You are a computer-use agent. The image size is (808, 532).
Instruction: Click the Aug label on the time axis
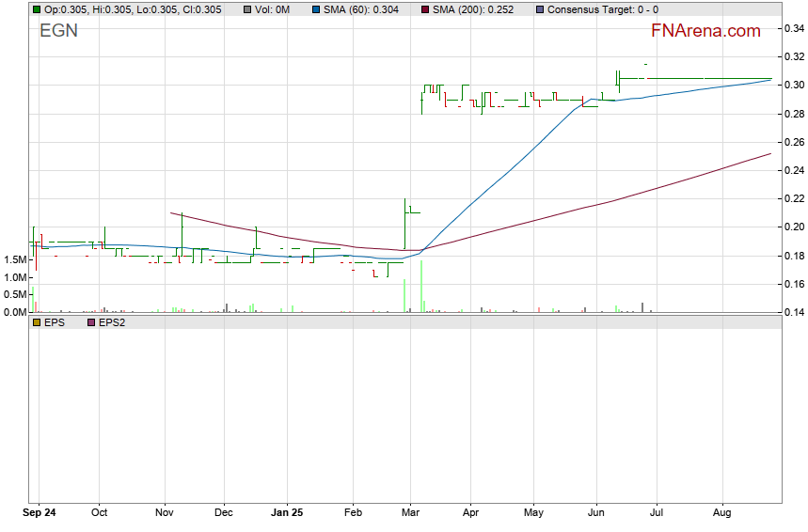[x=722, y=513]
